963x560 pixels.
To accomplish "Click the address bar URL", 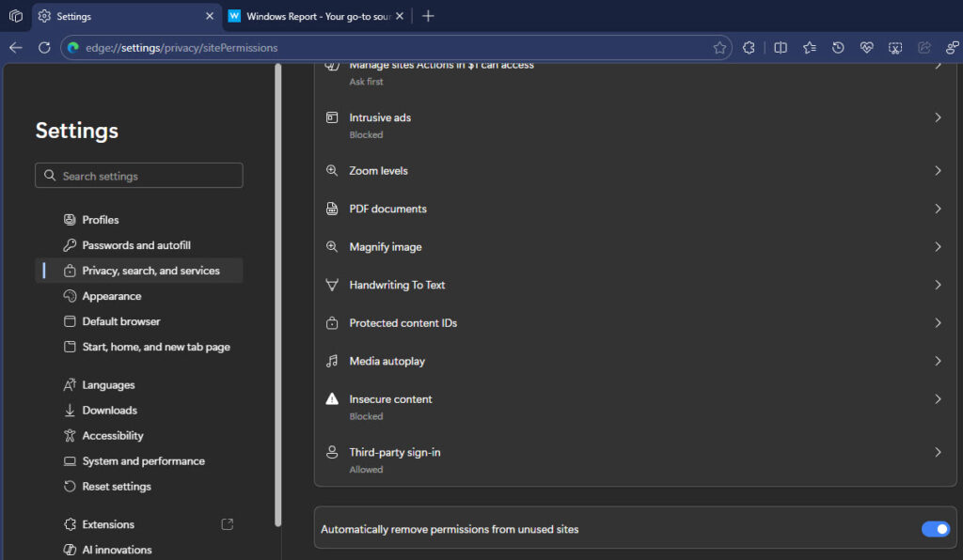I will (x=182, y=47).
